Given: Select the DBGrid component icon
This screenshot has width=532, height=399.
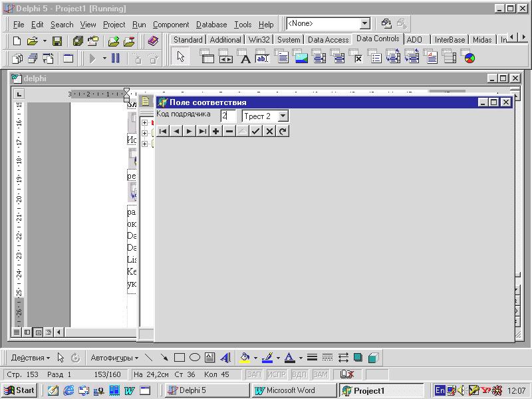Looking at the screenshot, I should click(x=207, y=57).
